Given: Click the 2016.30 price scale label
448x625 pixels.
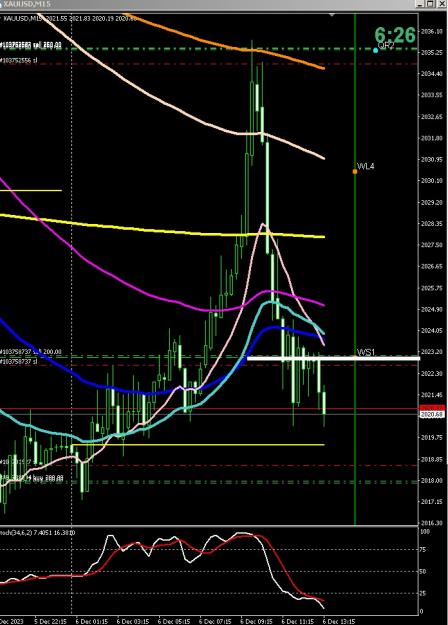Looking at the screenshot, I should pos(432,523).
